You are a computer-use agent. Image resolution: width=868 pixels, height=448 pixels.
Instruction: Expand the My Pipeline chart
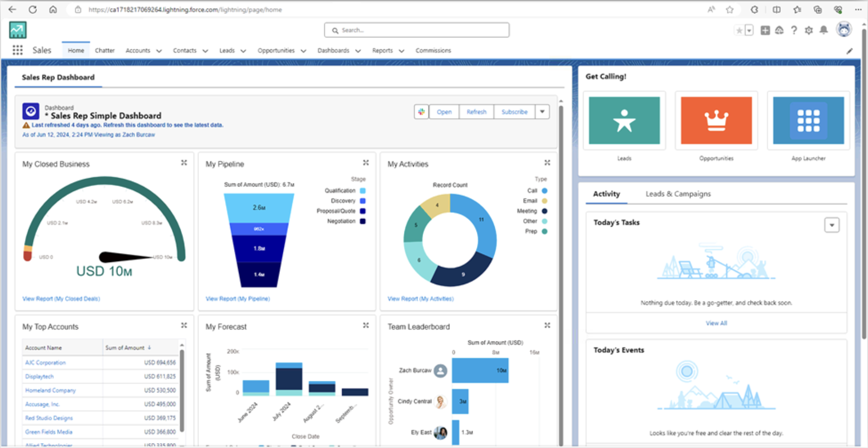click(366, 163)
